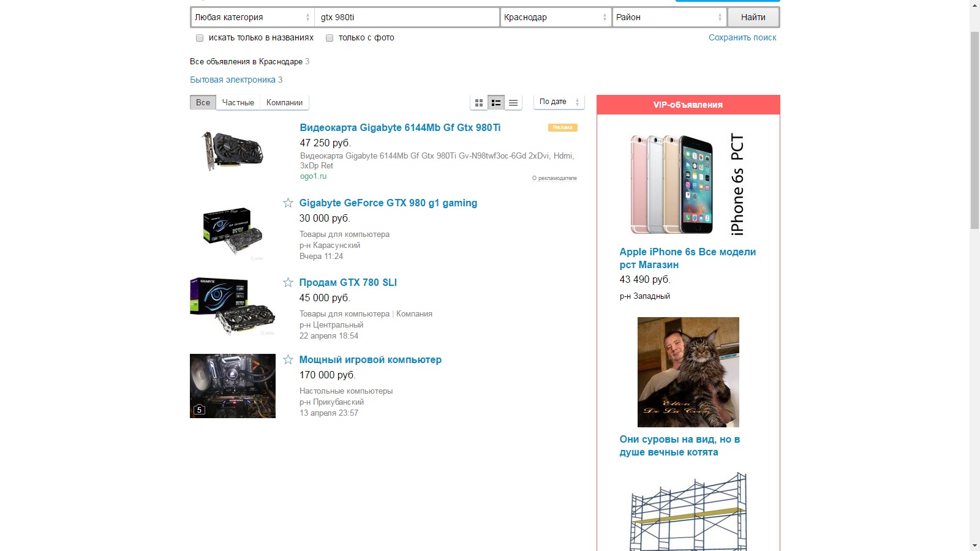The height and width of the screenshot is (551, 980).
Task: Toggle искать только в названиях checkbox
Action: click(x=200, y=38)
